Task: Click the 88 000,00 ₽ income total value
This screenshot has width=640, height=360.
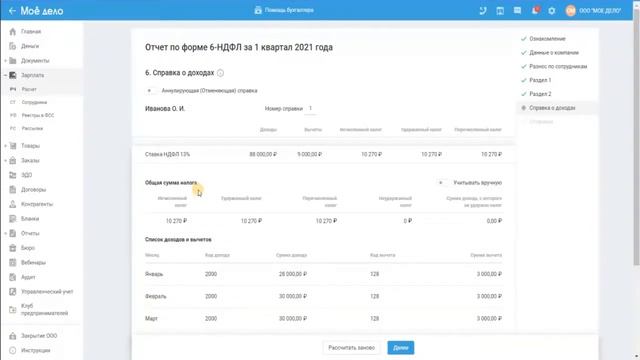Action: pos(263,154)
